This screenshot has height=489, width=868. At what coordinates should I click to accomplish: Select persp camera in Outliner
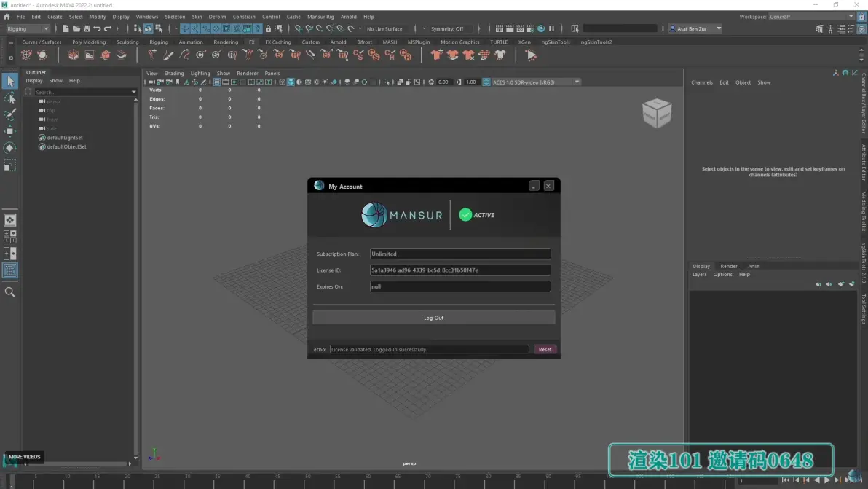[x=53, y=101]
